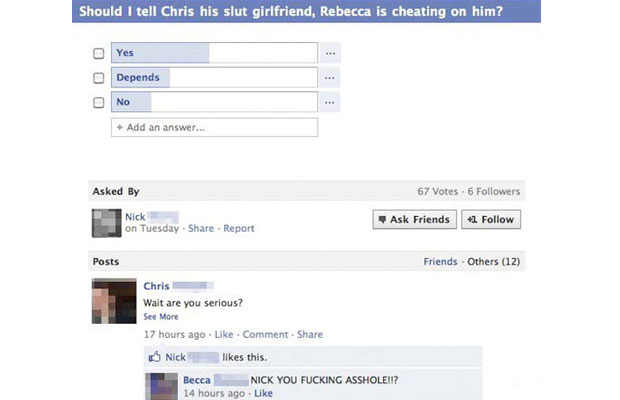
Task: Open Chris's profile photo thumbnail
Action: pos(114,301)
